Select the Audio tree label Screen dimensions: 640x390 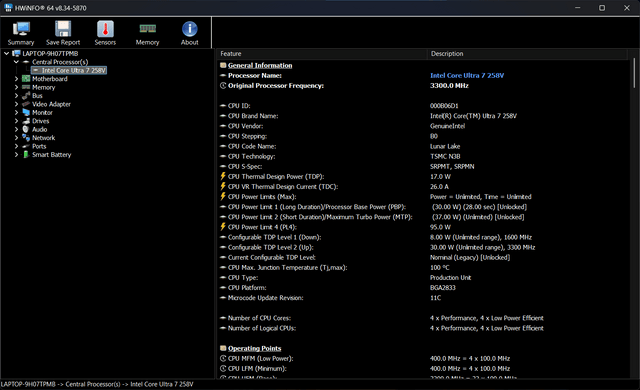(40, 129)
